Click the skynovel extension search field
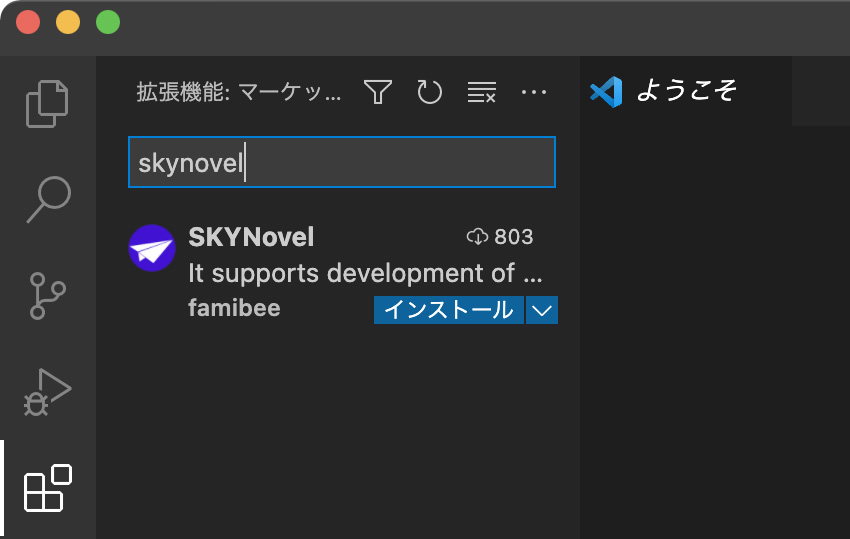This screenshot has height=539, width=850. click(x=342, y=162)
